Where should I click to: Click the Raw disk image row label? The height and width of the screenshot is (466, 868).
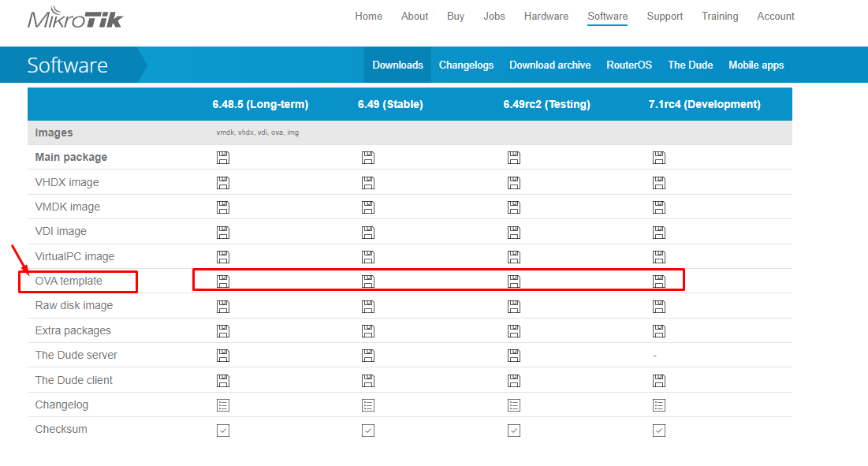click(x=73, y=305)
